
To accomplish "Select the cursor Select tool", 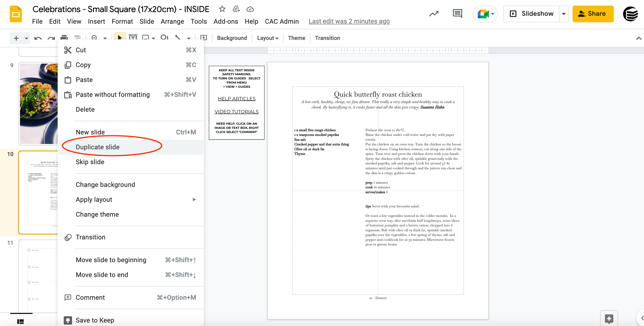I will 120,38.
